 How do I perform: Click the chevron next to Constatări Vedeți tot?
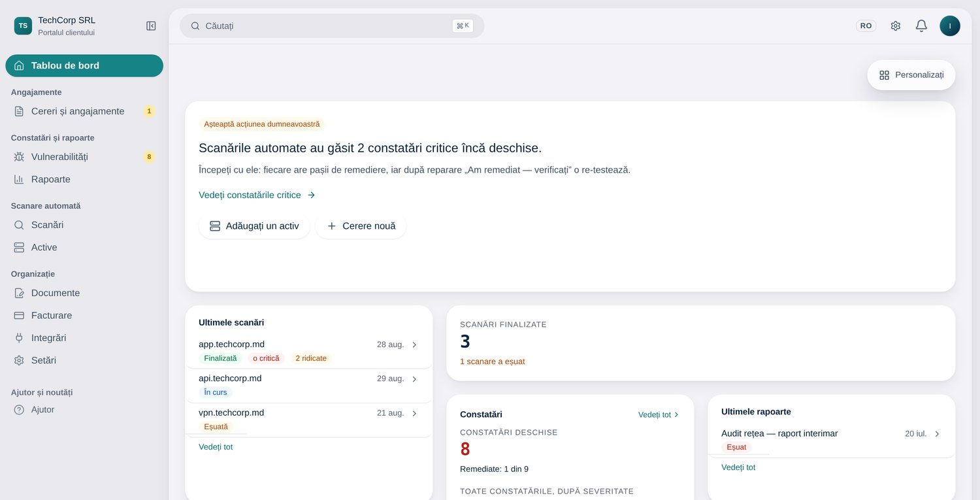click(x=676, y=414)
